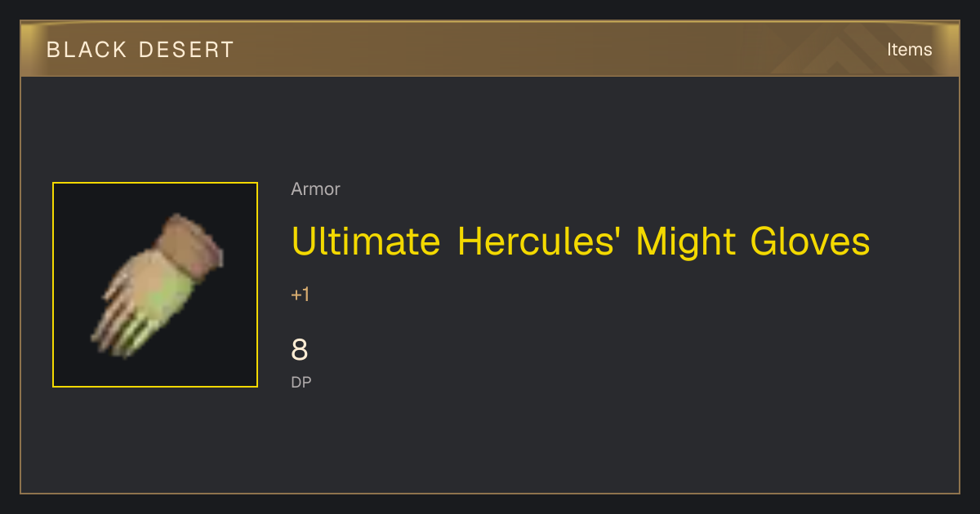Open the Items section link

click(909, 50)
